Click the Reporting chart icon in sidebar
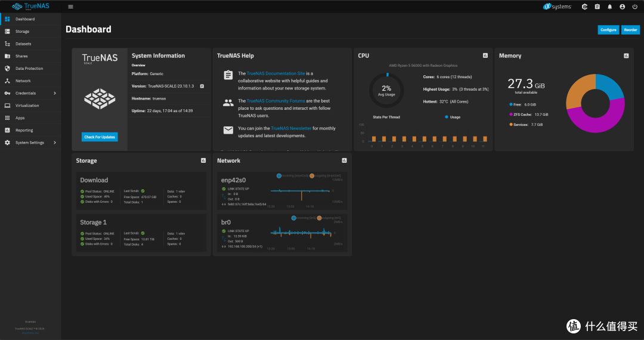Viewport: 644px width, 340px height. [7, 130]
